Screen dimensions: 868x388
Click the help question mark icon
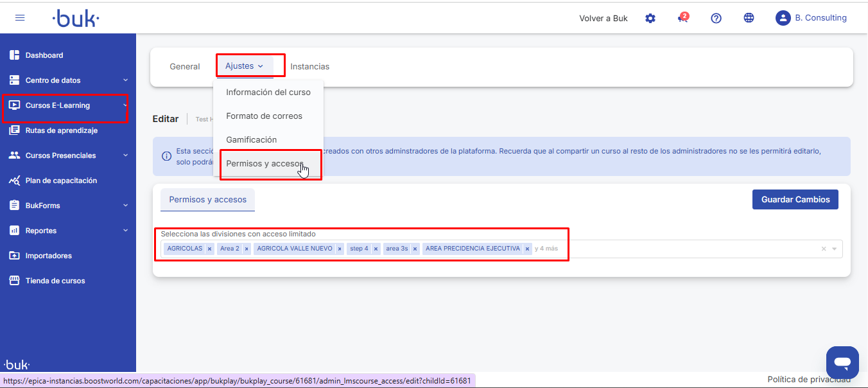tap(716, 18)
